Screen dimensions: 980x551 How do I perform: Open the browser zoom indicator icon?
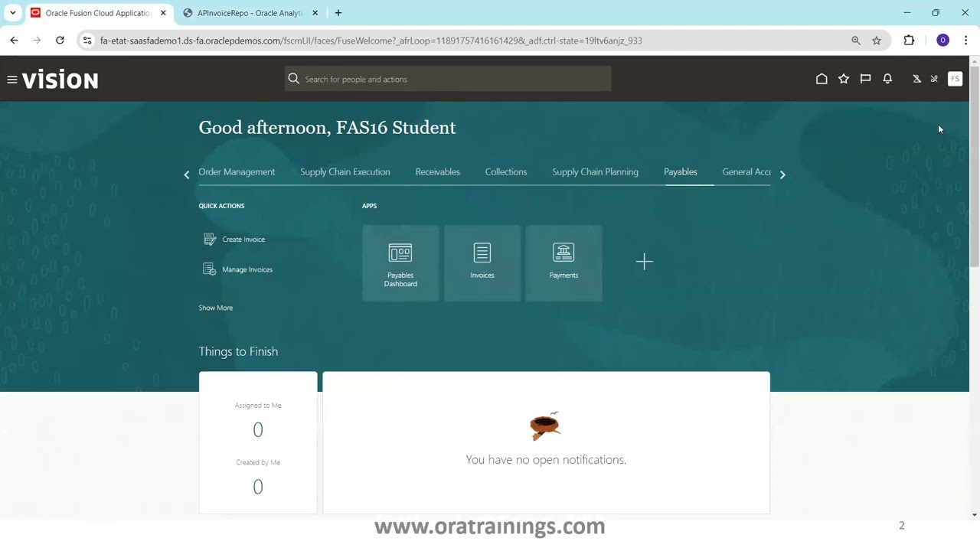[x=856, y=41]
